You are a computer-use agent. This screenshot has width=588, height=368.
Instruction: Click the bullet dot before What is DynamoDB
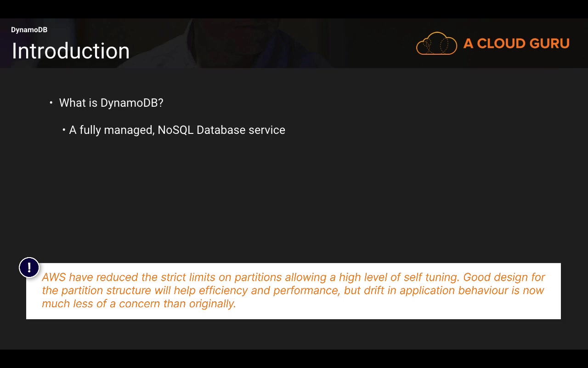pyautogui.click(x=51, y=103)
